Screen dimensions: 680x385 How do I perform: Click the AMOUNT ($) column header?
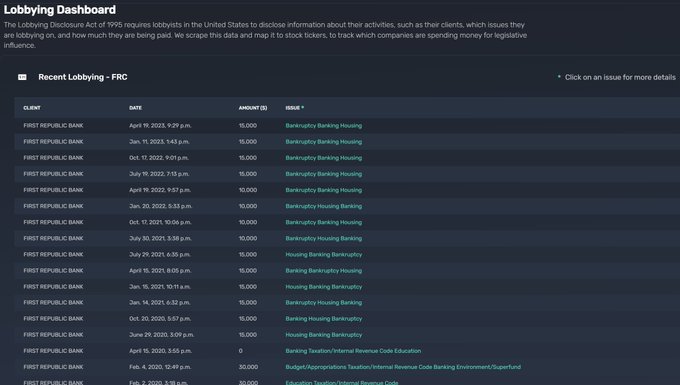click(253, 108)
